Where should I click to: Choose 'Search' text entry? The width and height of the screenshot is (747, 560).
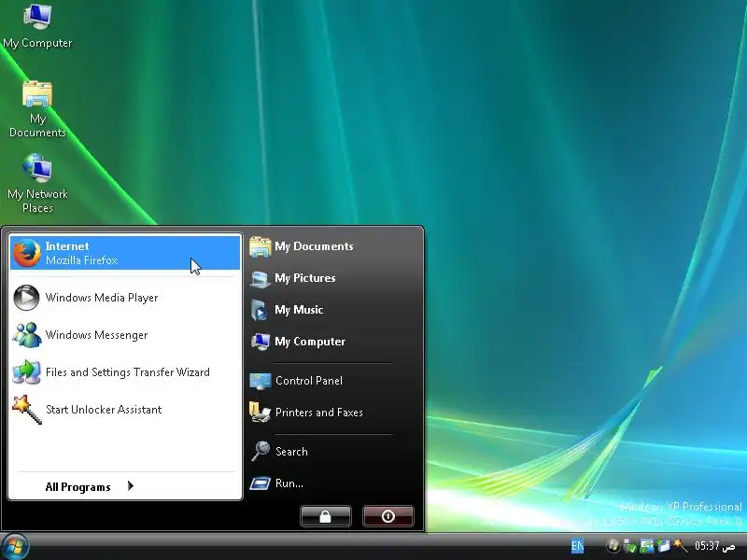click(x=291, y=452)
